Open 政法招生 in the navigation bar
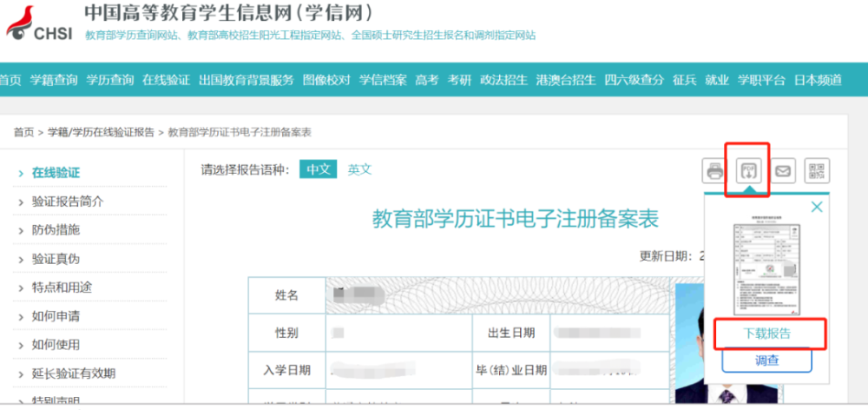 coord(503,80)
